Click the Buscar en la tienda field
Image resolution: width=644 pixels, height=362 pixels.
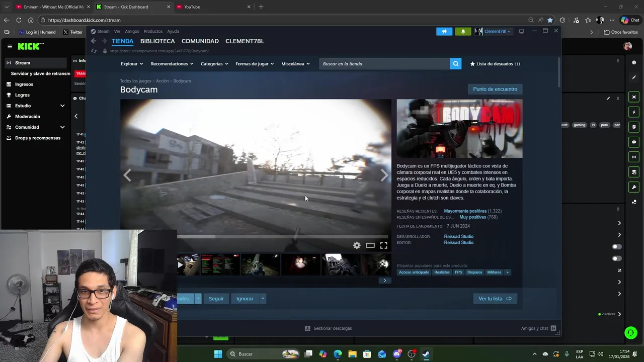(384, 64)
